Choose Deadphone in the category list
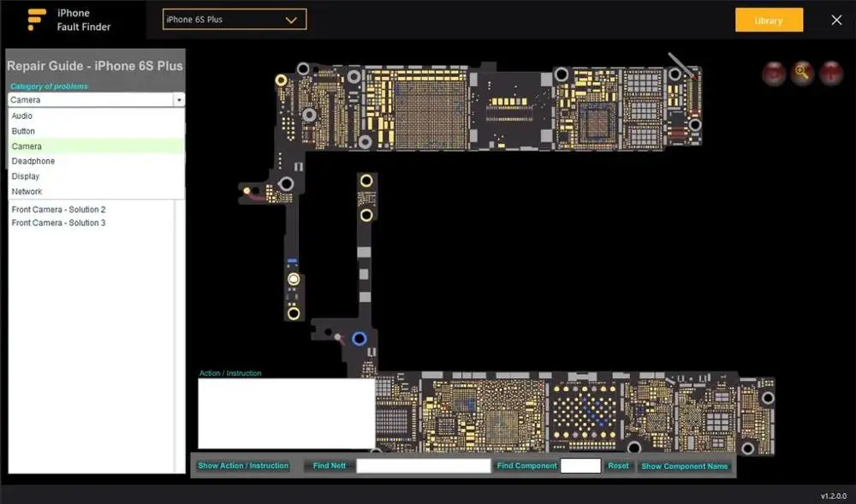856x504 pixels. [x=33, y=161]
